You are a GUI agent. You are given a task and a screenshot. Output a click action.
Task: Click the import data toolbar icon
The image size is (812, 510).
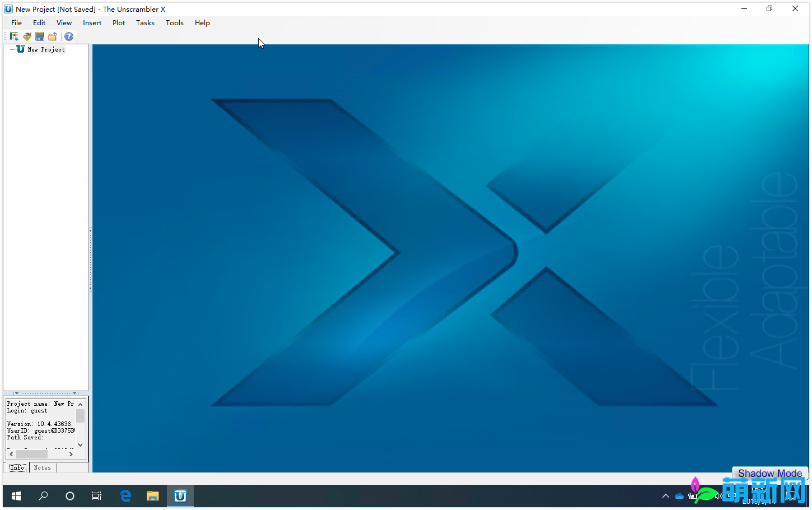(27, 36)
